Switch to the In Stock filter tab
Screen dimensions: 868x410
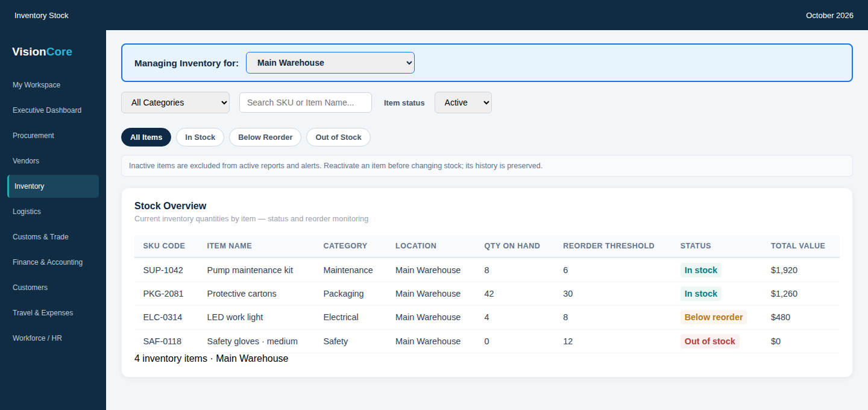pyautogui.click(x=200, y=137)
